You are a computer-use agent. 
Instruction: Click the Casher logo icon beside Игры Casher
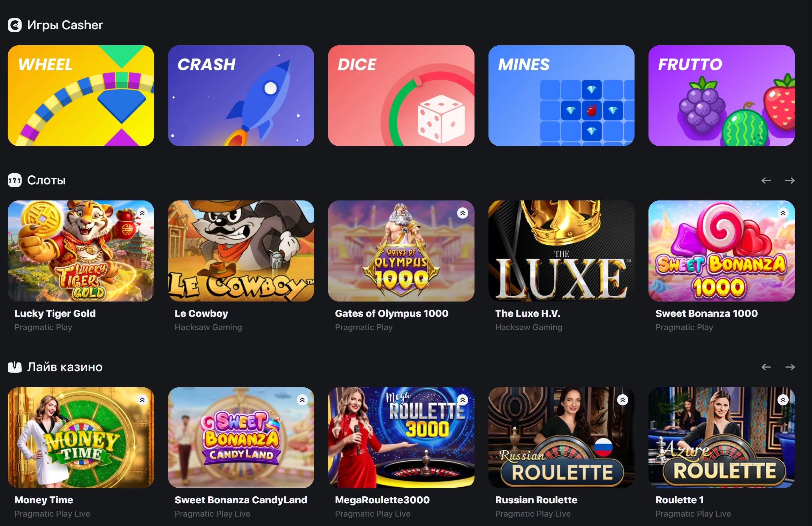coord(15,25)
